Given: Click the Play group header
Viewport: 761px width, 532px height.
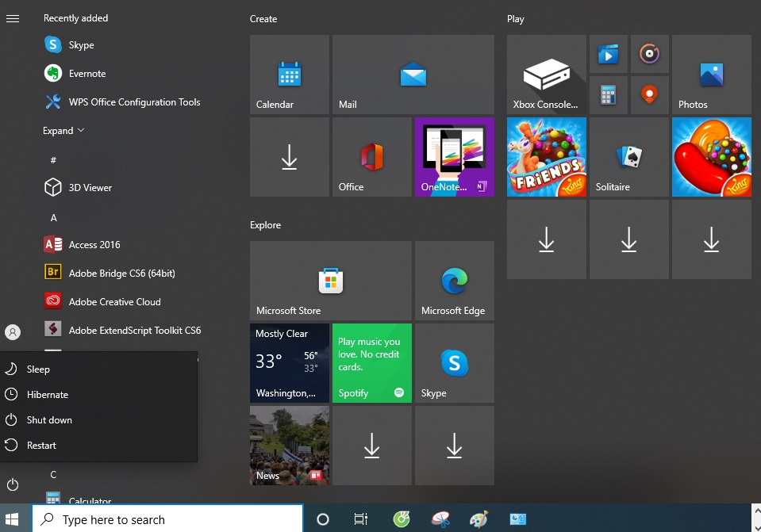Looking at the screenshot, I should pos(516,19).
